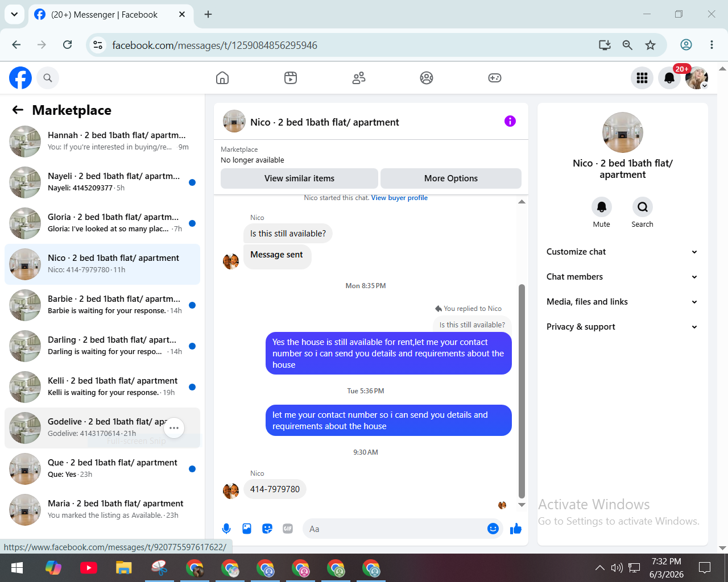Screen dimensions: 728x582
Task: Go to the Home feed icon
Action: point(222,78)
